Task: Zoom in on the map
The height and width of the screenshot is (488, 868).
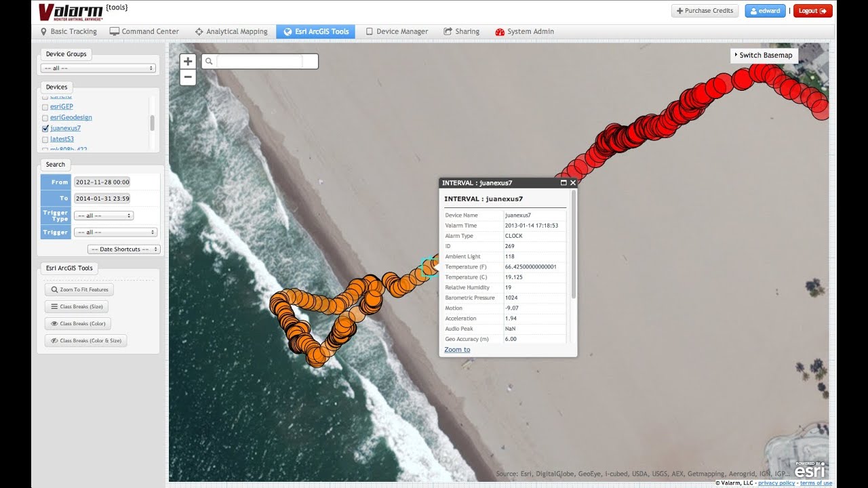Action: click(x=188, y=61)
